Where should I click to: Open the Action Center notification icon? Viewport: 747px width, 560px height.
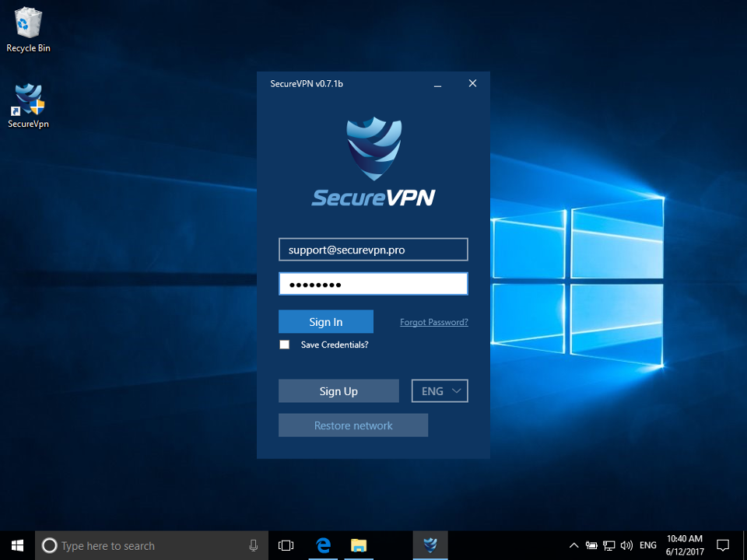(723, 546)
